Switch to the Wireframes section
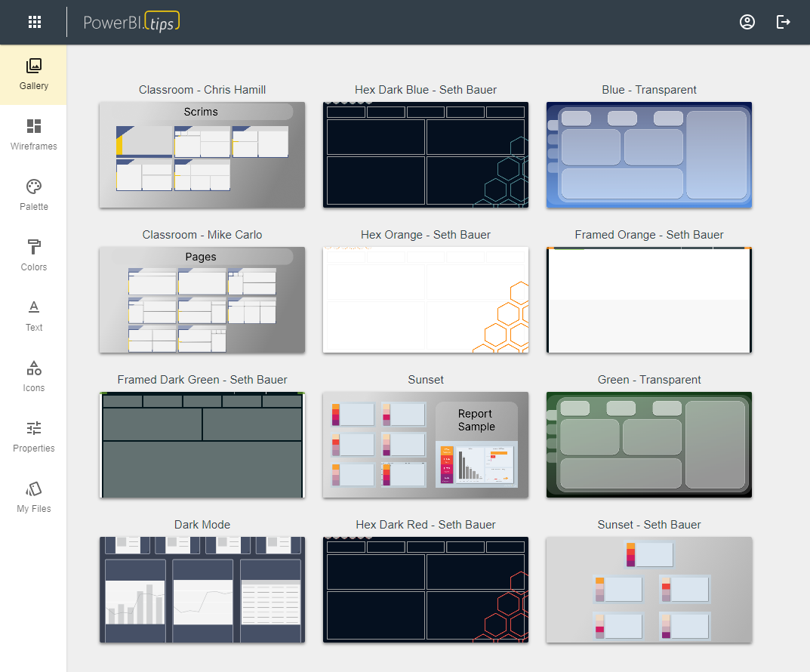Image resolution: width=810 pixels, height=672 pixels. (x=33, y=134)
